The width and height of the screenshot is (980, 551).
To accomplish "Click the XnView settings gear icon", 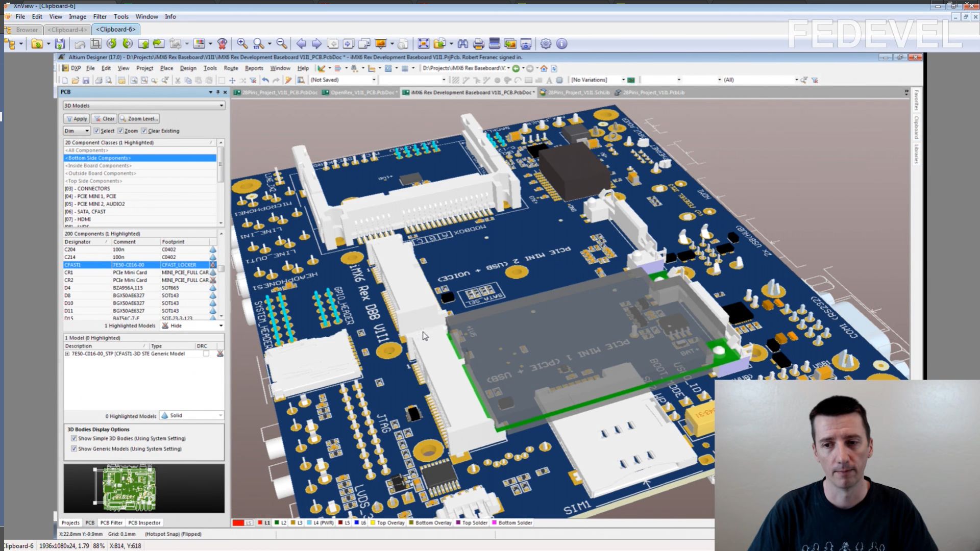I will pyautogui.click(x=546, y=44).
